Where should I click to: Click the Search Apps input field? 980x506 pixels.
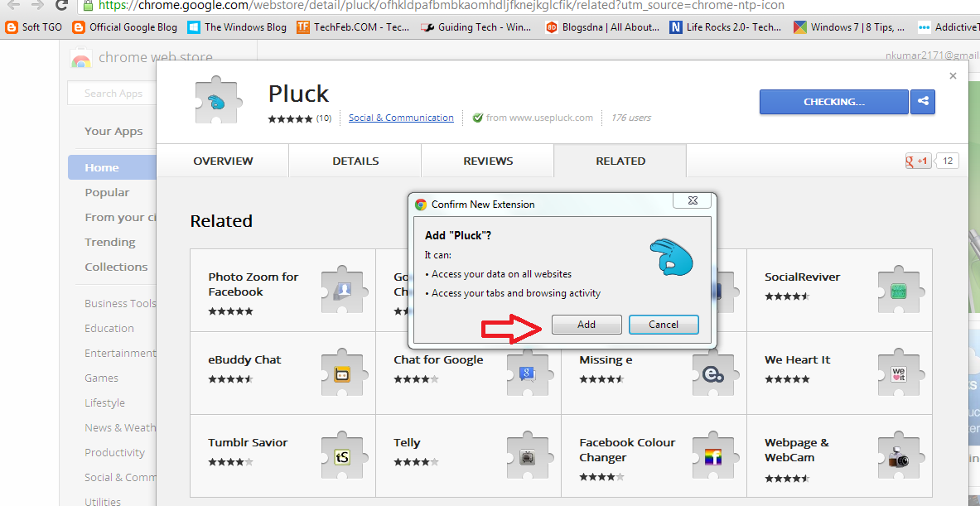click(113, 93)
